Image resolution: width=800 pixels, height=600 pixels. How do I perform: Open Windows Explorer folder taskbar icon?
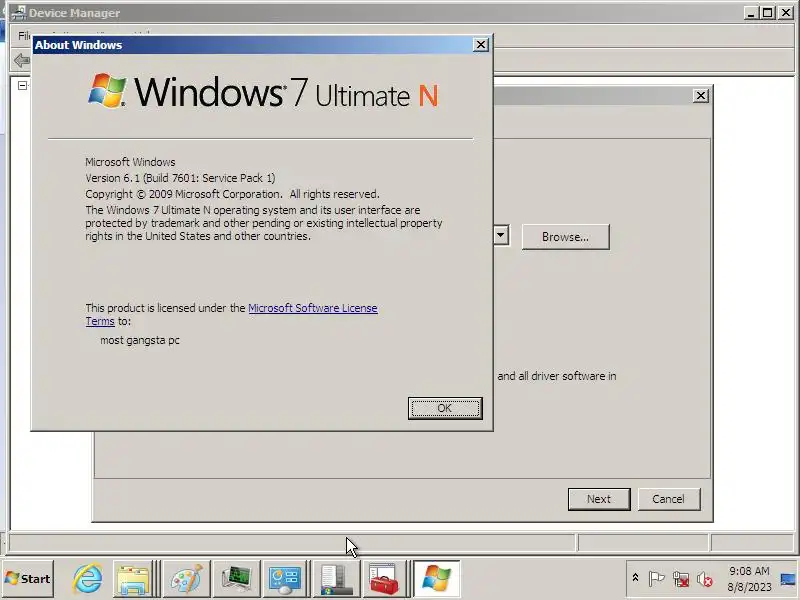click(133, 580)
